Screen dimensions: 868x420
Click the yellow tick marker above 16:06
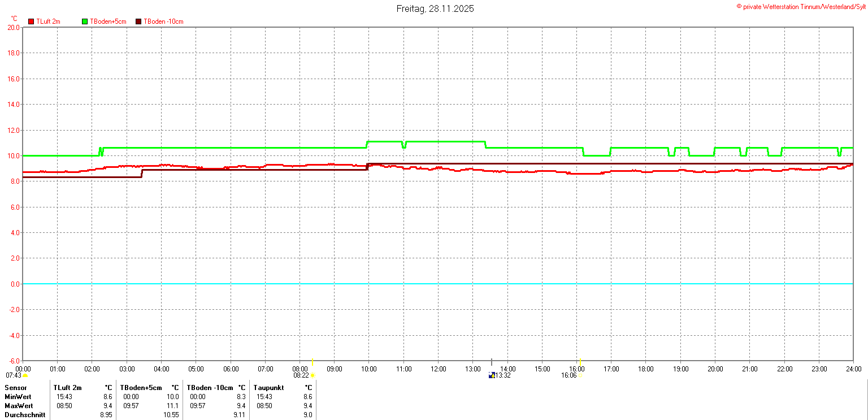[580, 362]
